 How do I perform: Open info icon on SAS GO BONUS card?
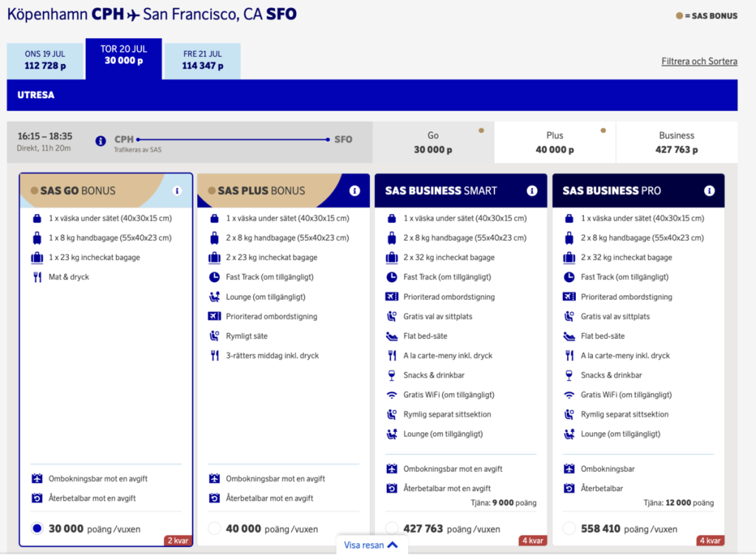[x=177, y=191]
